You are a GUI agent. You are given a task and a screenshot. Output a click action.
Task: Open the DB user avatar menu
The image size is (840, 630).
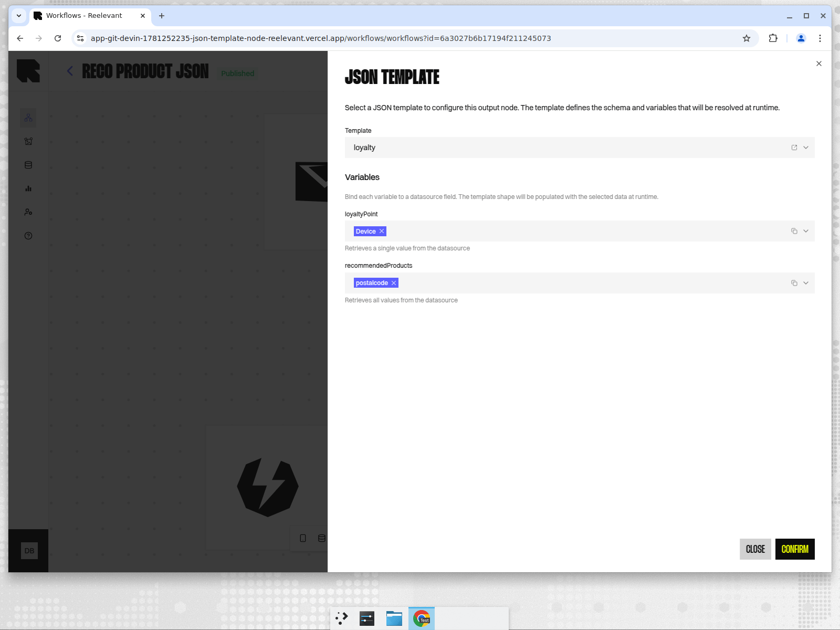29,551
